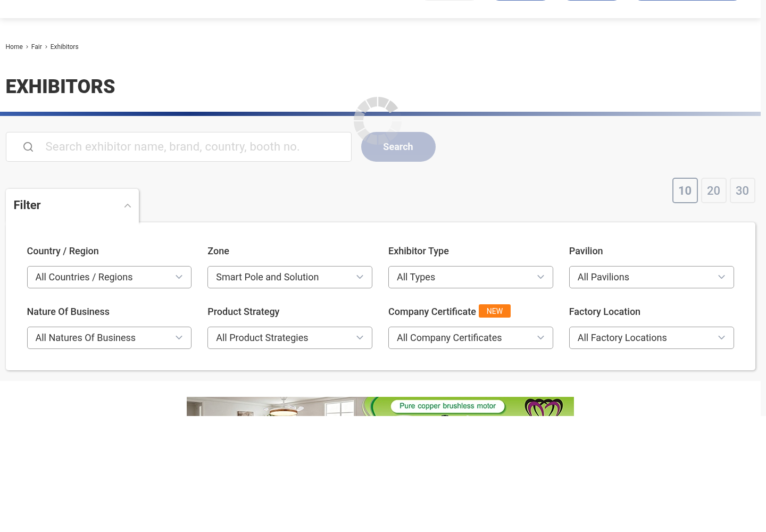Open the Company Certificate dropdown
This screenshot has width=766, height=532.
[471, 338]
